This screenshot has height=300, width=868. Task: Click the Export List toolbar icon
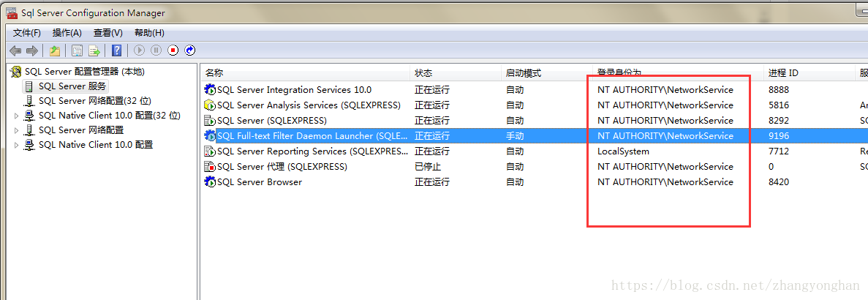coord(94,51)
